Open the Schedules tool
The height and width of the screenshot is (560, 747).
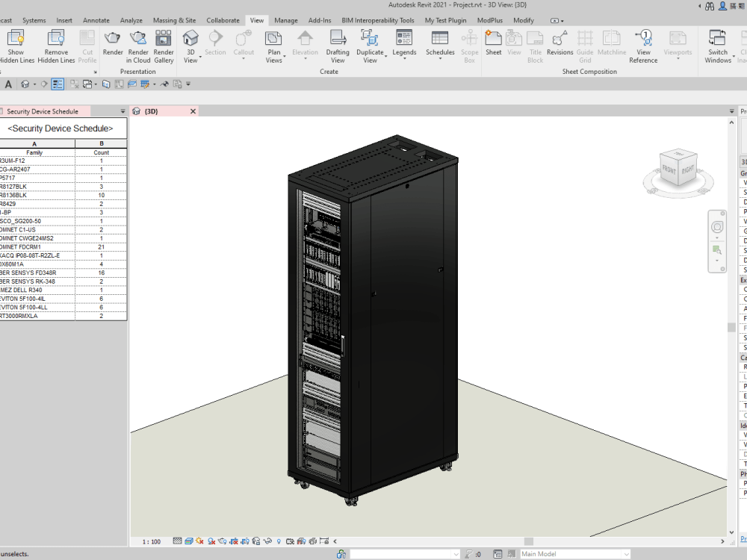[440, 45]
